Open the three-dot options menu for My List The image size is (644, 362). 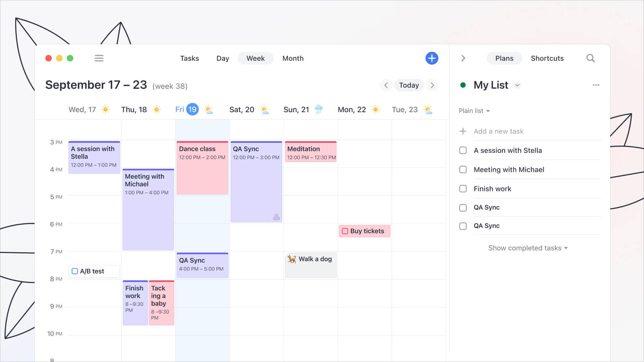596,85
